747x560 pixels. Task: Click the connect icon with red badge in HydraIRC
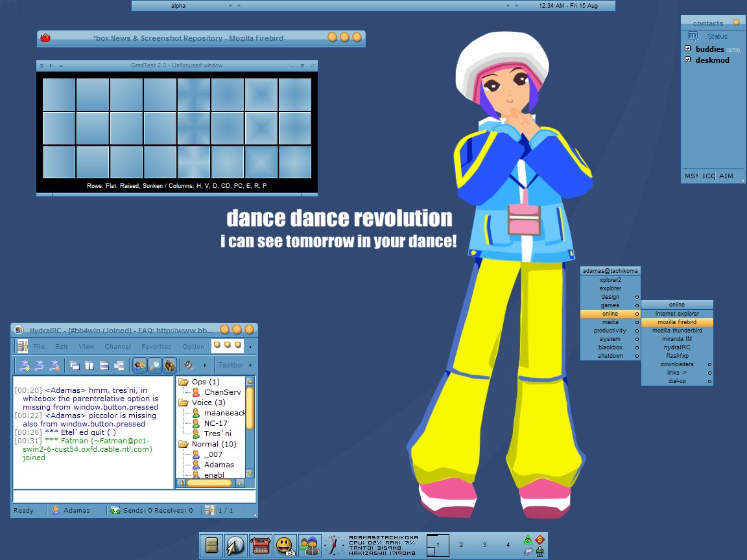point(54,366)
